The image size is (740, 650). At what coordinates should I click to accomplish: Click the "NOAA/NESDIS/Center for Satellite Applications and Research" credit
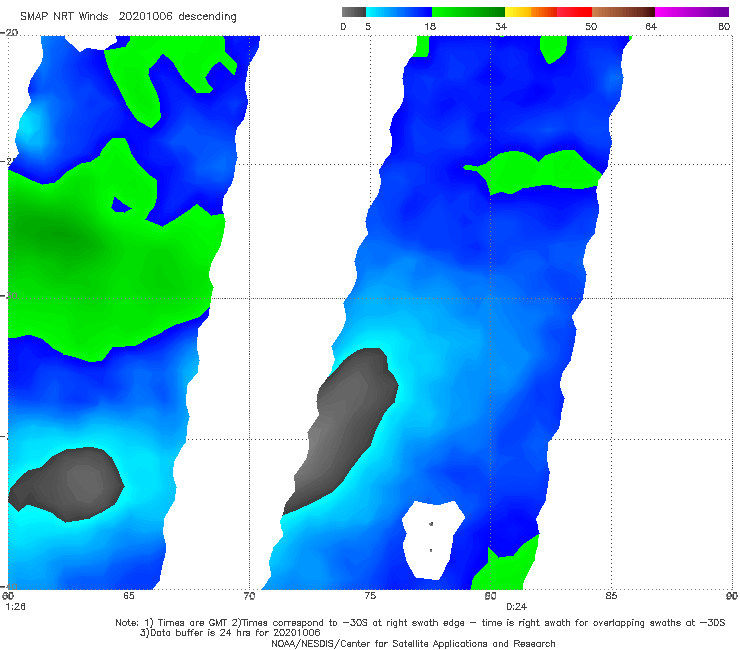pyautogui.click(x=413, y=643)
